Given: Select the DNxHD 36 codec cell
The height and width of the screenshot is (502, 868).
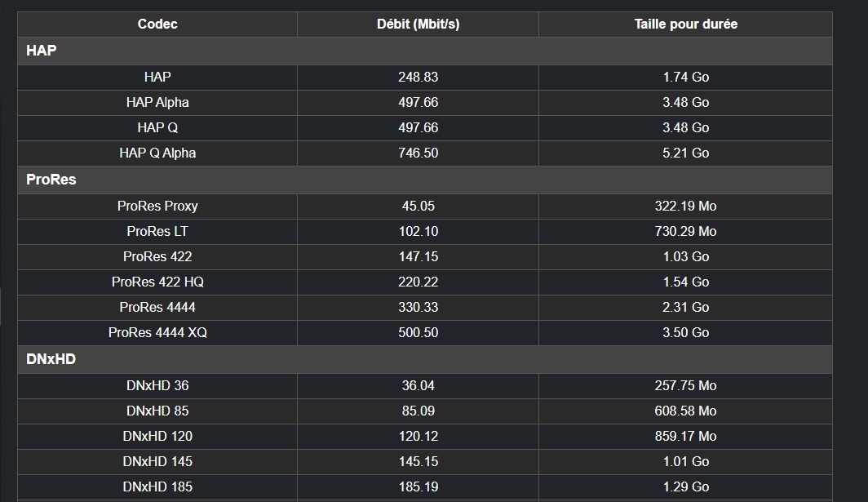Looking at the screenshot, I should pos(157,385).
